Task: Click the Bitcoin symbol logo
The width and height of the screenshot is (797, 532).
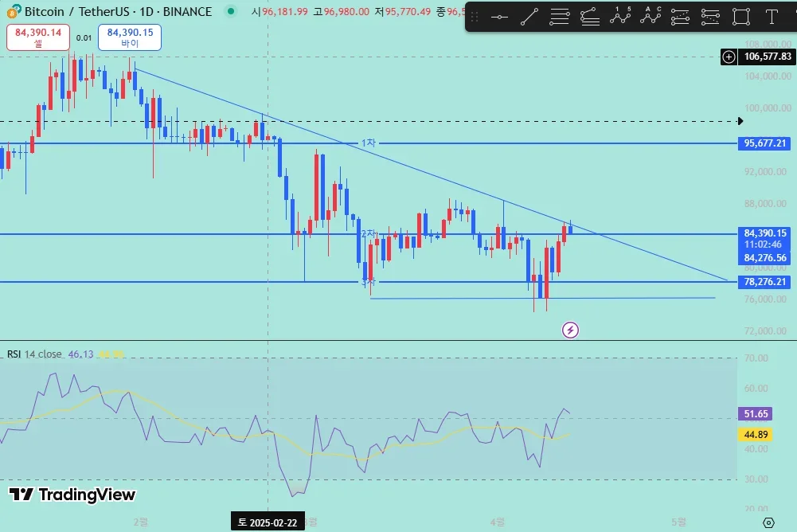Action: point(14,10)
